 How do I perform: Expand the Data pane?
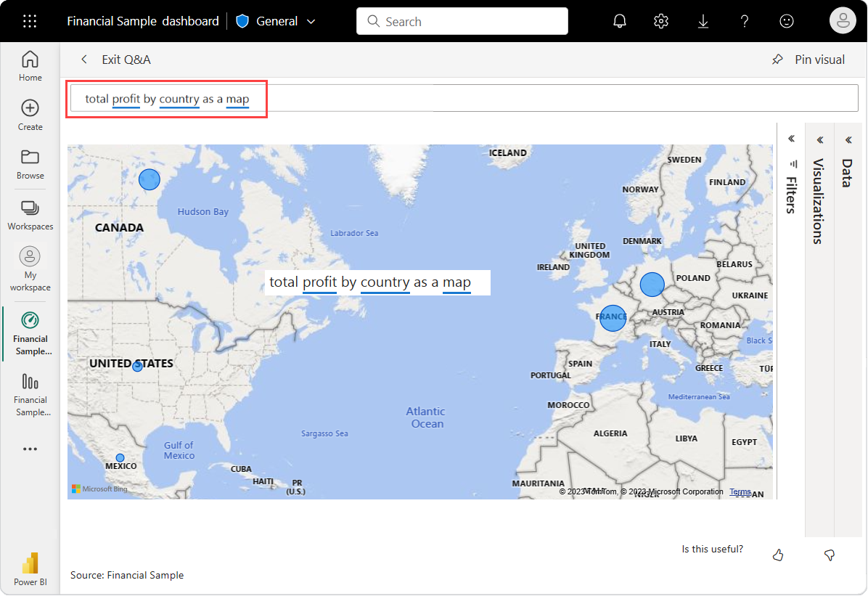pyautogui.click(x=848, y=139)
